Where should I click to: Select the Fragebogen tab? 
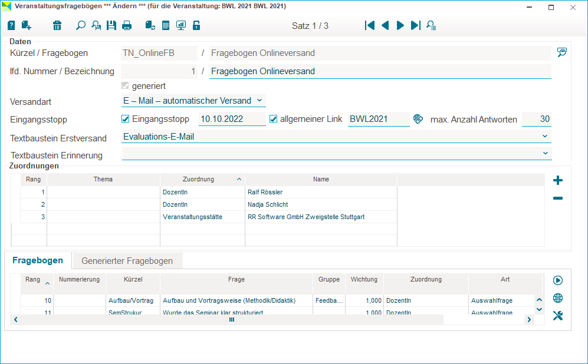tap(38, 260)
